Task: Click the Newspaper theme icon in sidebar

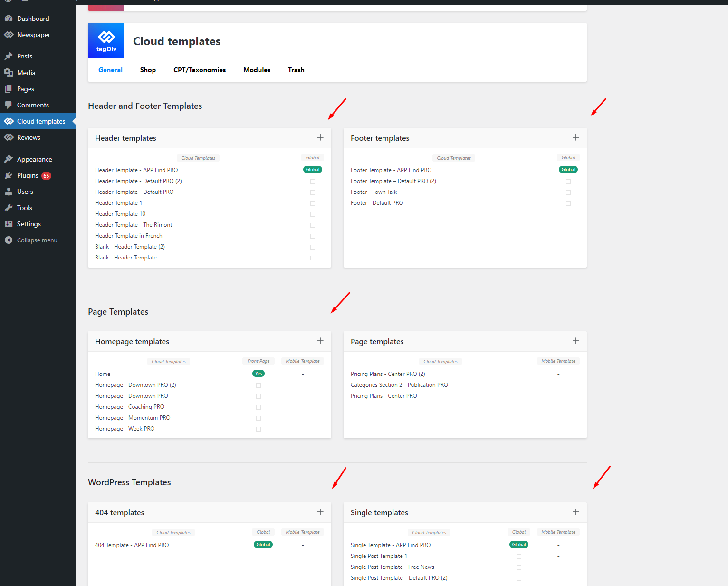Action: [9, 35]
